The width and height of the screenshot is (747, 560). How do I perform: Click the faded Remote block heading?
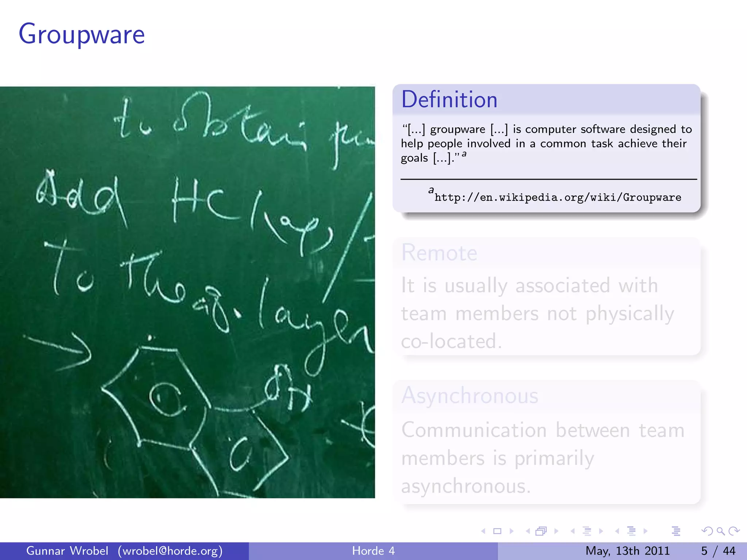click(439, 253)
